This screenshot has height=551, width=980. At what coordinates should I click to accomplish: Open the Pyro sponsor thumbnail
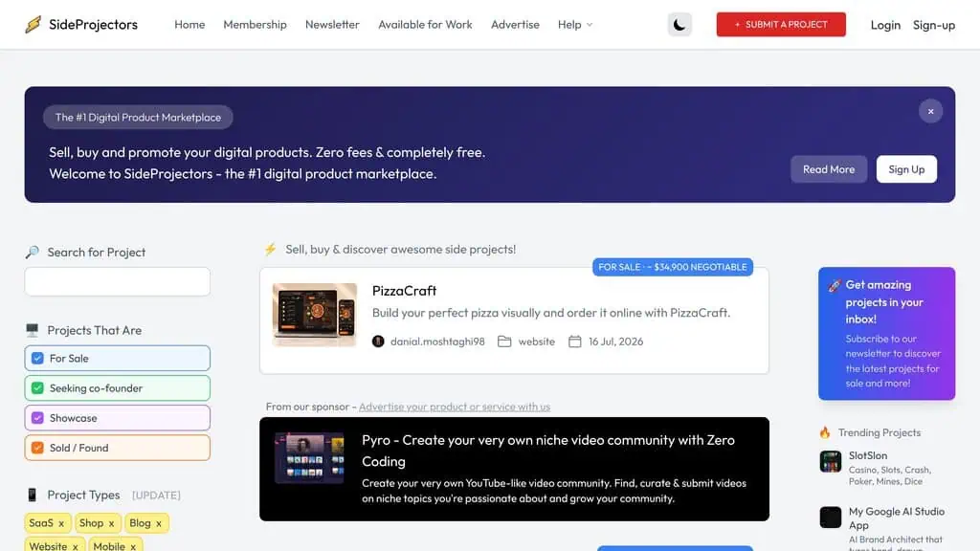coord(309,458)
